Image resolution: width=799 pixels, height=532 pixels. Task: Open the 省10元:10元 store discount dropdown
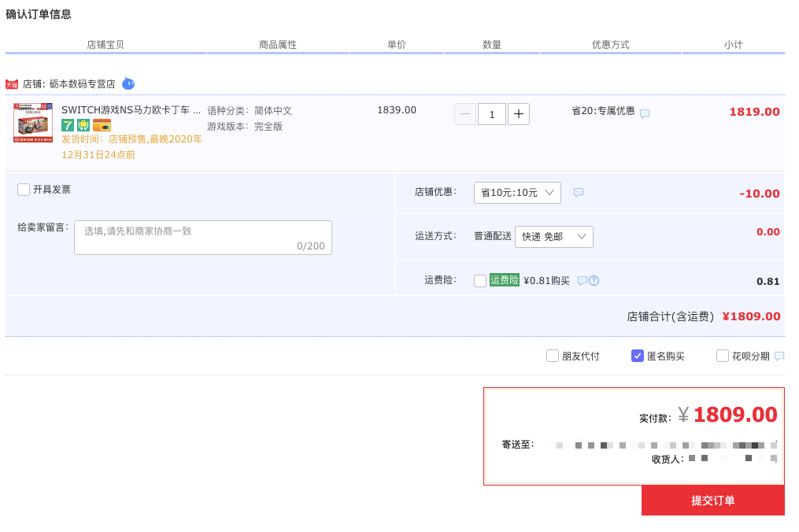(518, 193)
